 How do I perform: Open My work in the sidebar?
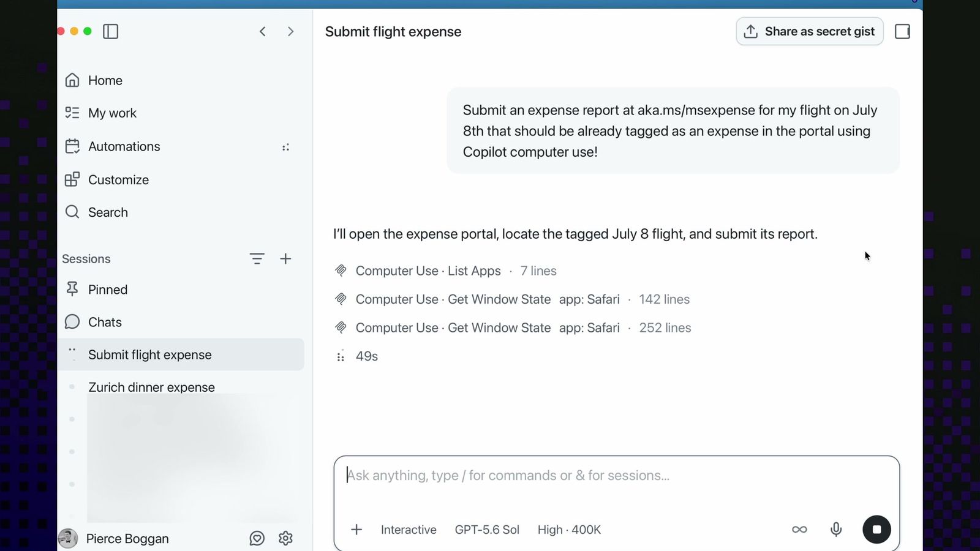112,113
